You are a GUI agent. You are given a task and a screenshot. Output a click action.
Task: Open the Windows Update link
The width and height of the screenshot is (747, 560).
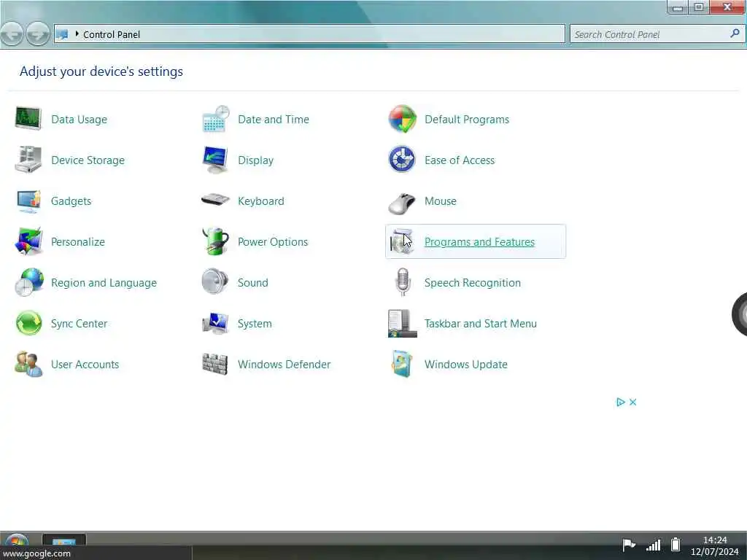[x=466, y=365]
